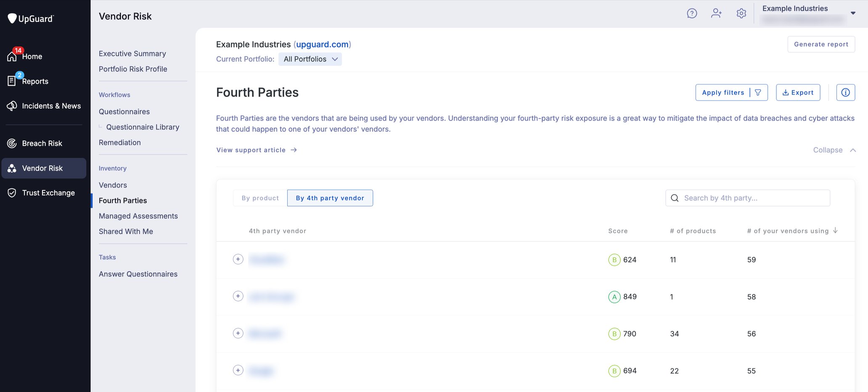
Task: Click the Reports item showing 2 notifications
Action: pyautogui.click(x=34, y=81)
